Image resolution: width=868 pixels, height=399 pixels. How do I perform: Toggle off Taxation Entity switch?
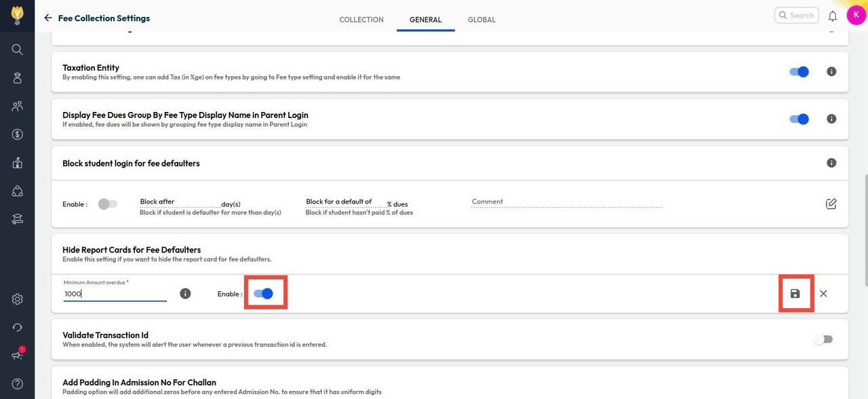800,72
